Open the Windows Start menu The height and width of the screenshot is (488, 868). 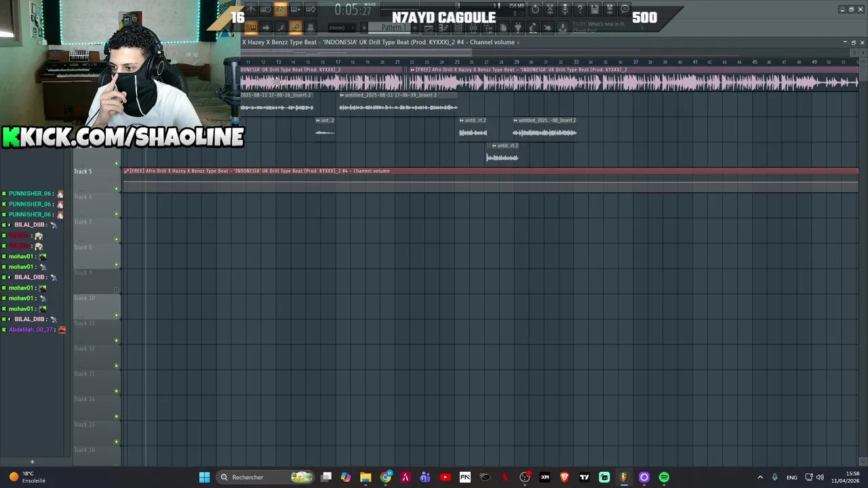[x=204, y=477]
